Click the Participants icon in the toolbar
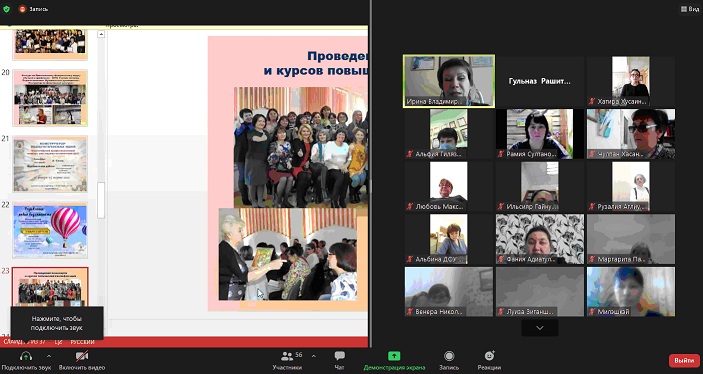The height and width of the screenshot is (374, 703). coord(286,356)
